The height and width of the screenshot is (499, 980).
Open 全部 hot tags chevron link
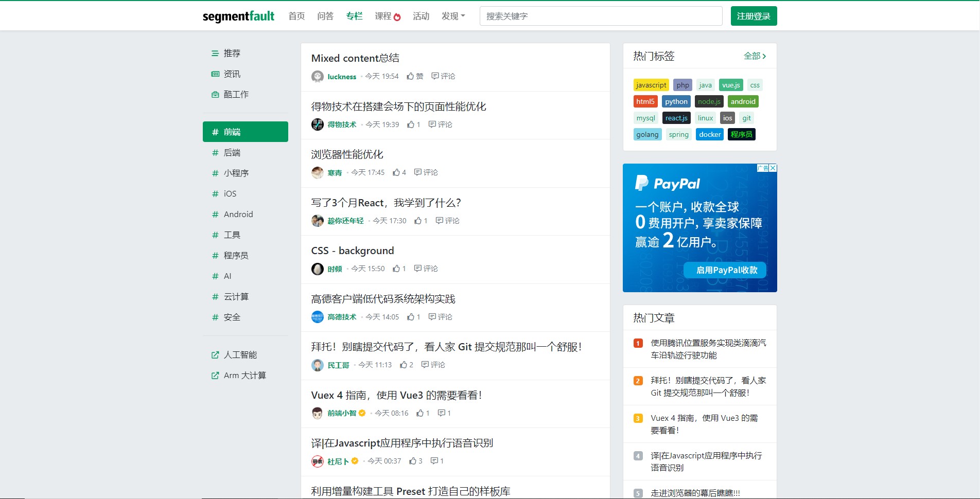click(x=755, y=56)
